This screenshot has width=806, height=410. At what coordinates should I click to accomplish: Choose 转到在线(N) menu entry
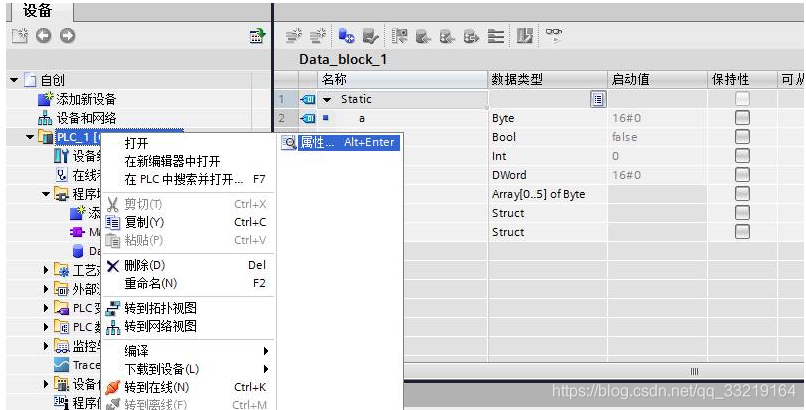[x=187, y=387]
